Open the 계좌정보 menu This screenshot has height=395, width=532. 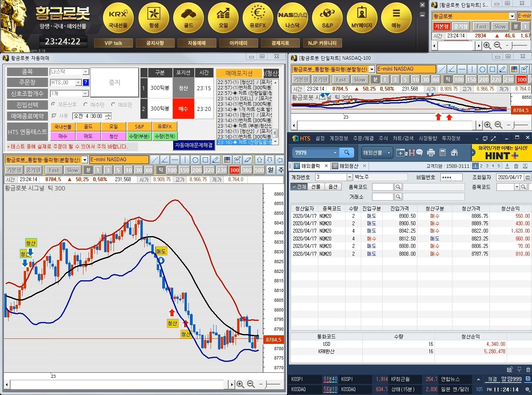(x=339, y=138)
